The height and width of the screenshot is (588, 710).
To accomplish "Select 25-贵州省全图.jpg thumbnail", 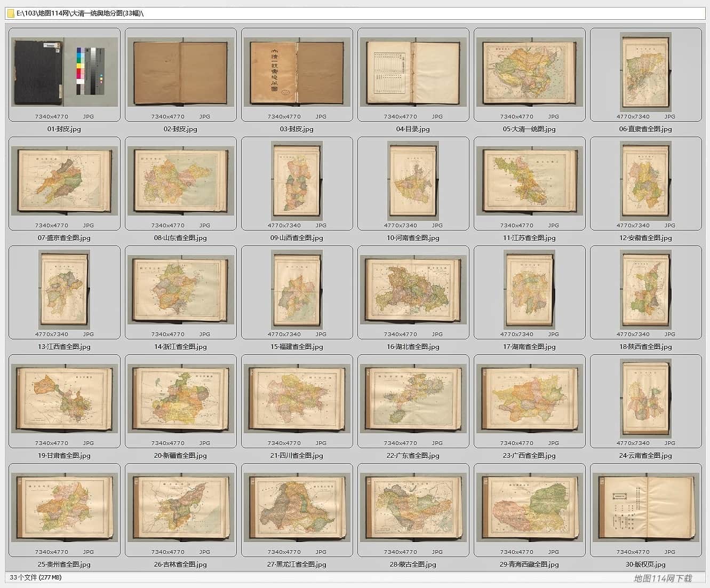I will coord(65,510).
